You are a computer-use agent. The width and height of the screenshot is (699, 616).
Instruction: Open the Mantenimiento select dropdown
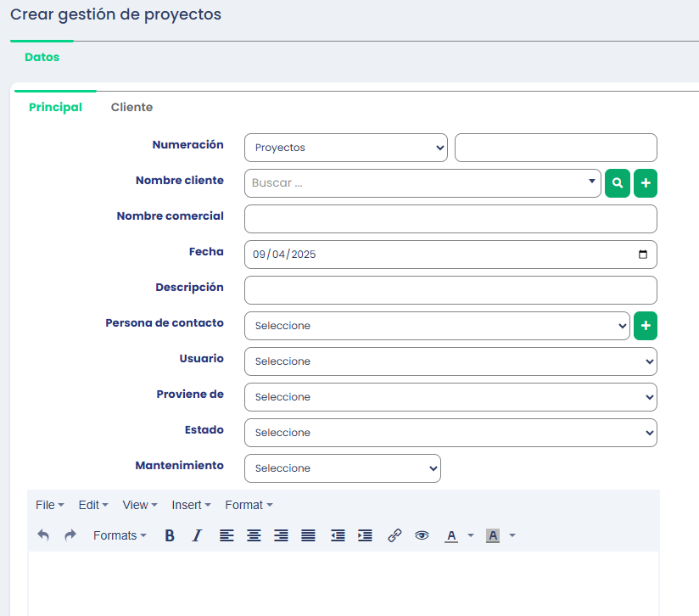(343, 468)
